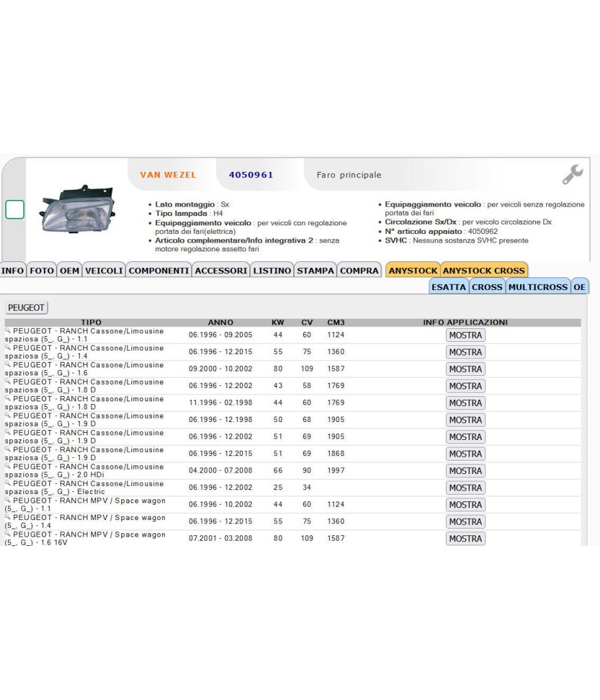Click article number 4050961
600x700 pixels.
tap(251, 175)
